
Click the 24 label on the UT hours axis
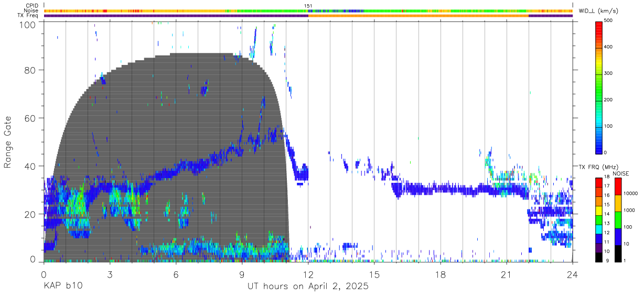pyautogui.click(x=572, y=274)
